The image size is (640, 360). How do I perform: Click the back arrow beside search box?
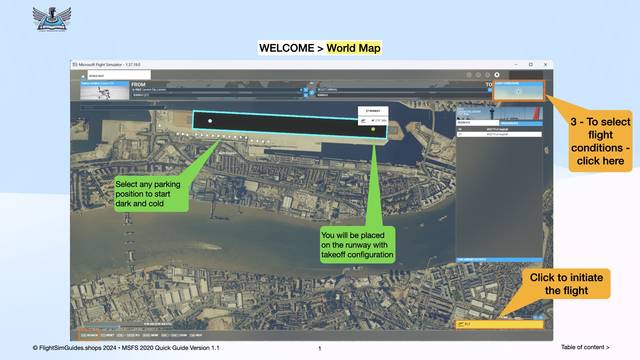click(x=83, y=76)
